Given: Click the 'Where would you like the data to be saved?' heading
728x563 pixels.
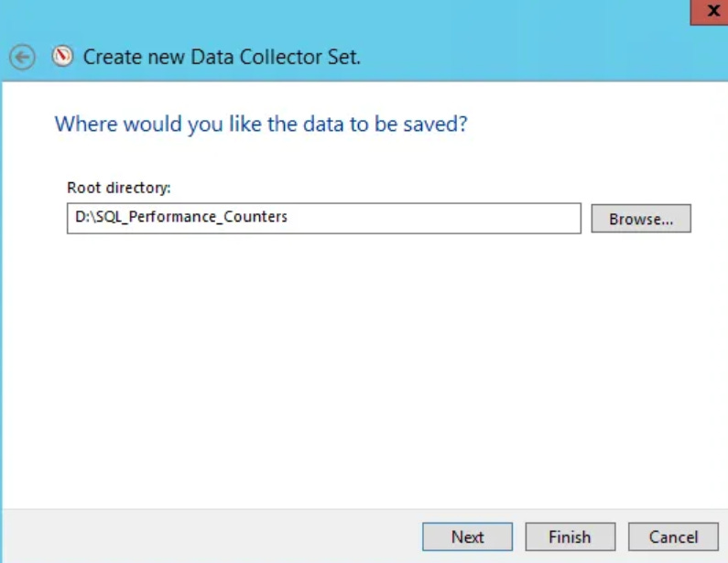Looking at the screenshot, I should [x=261, y=124].
